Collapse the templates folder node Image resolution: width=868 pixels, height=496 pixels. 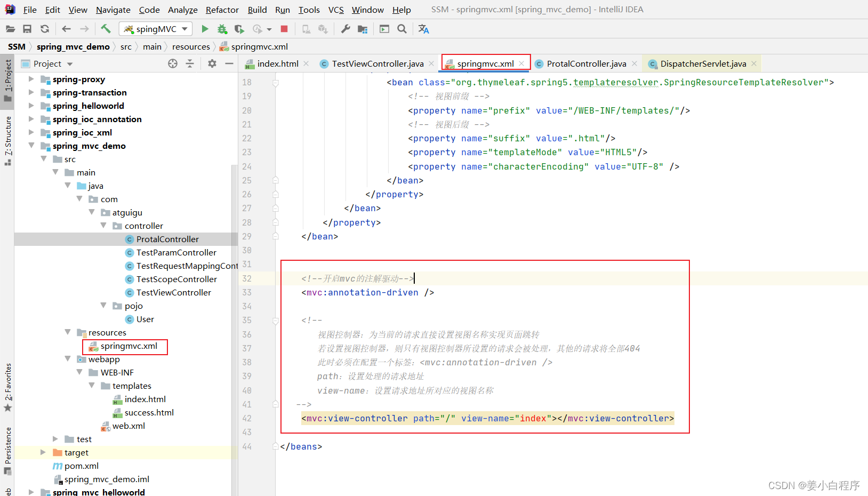[x=92, y=386]
